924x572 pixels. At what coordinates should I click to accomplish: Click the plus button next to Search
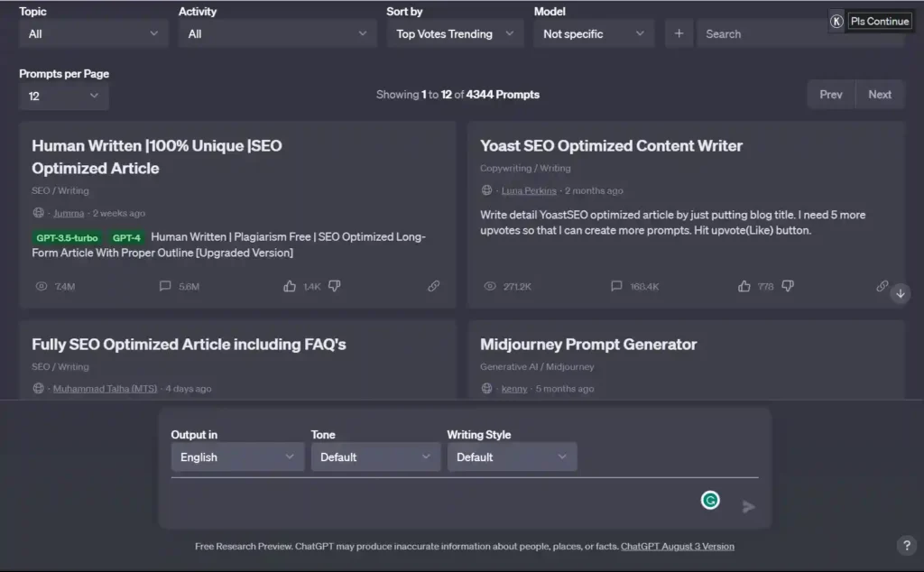679,33
